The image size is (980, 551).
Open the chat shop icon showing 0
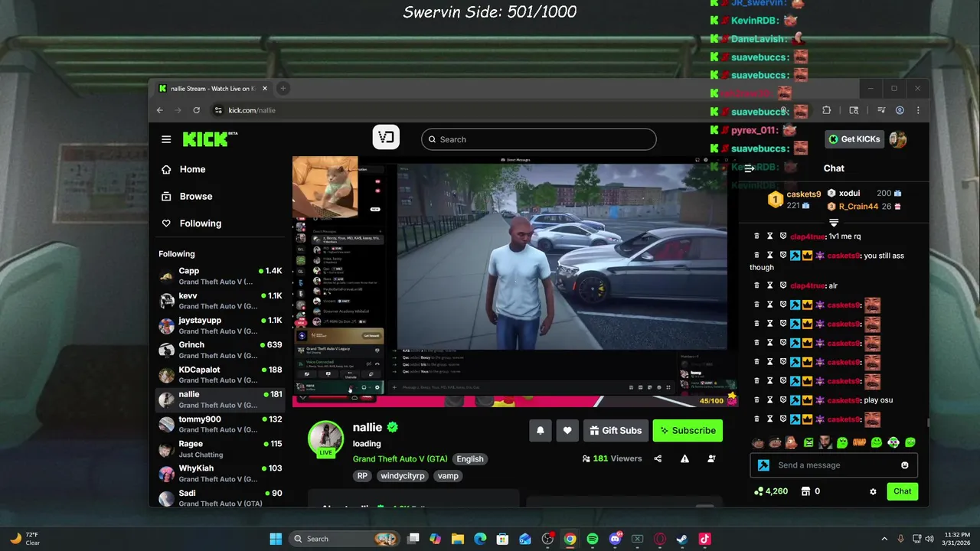coord(810,491)
